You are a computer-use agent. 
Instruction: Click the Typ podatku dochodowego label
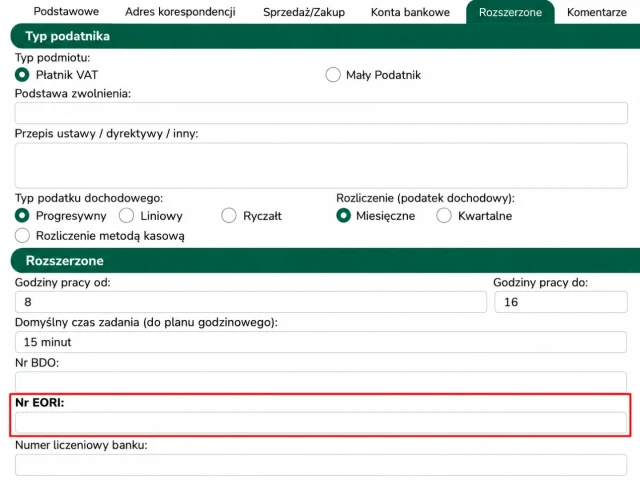(x=89, y=198)
